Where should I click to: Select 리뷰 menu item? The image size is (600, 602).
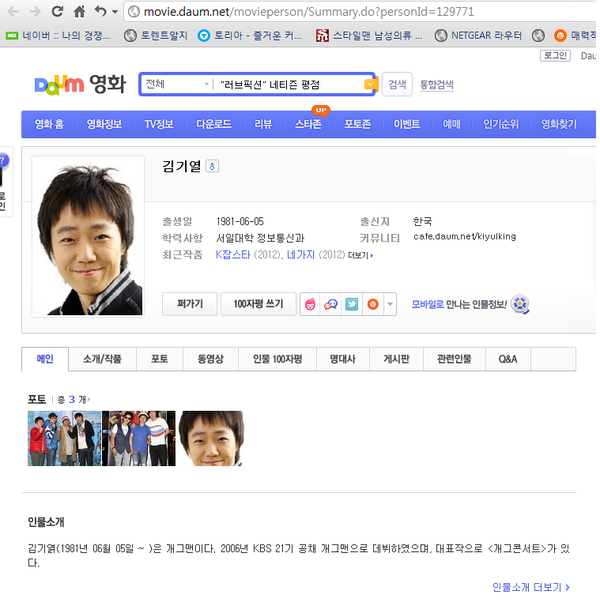pyautogui.click(x=263, y=124)
